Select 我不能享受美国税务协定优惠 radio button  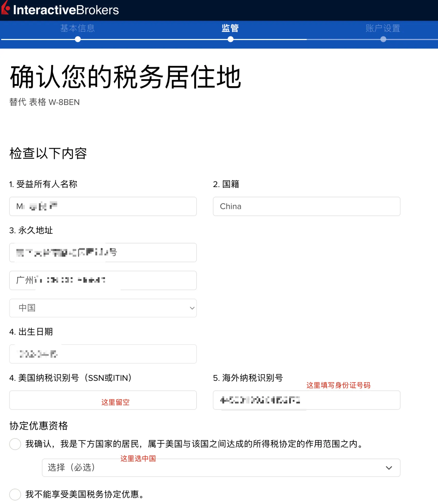pyautogui.click(x=15, y=494)
